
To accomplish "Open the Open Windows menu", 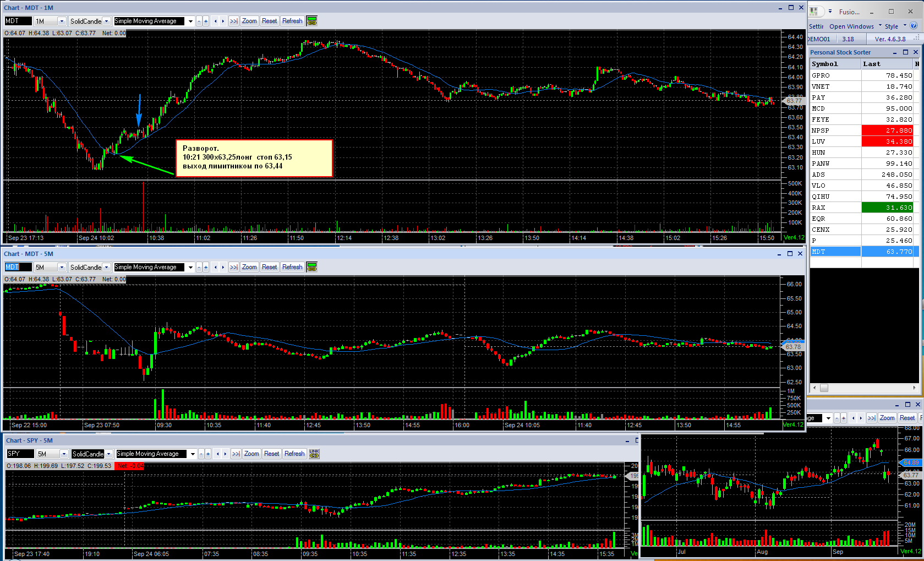I will coord(855,26).
